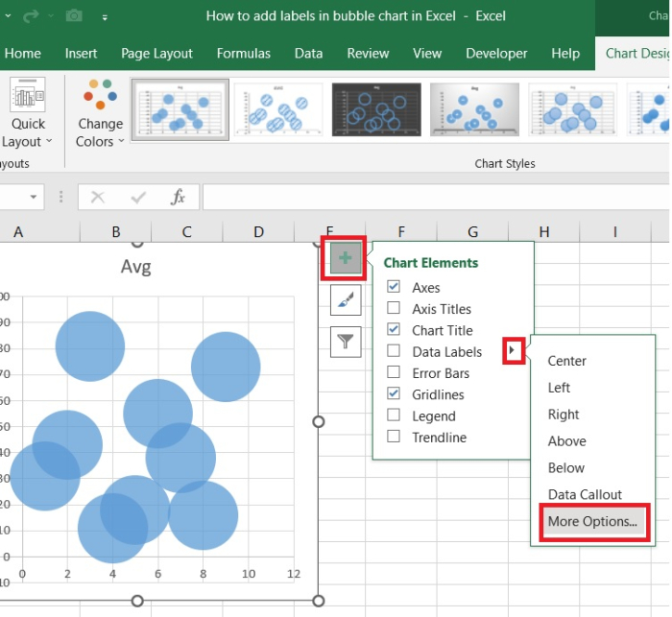Check the Trendline checkbox
Viewport: 672px width, 617px height.
tap(394, 437)
